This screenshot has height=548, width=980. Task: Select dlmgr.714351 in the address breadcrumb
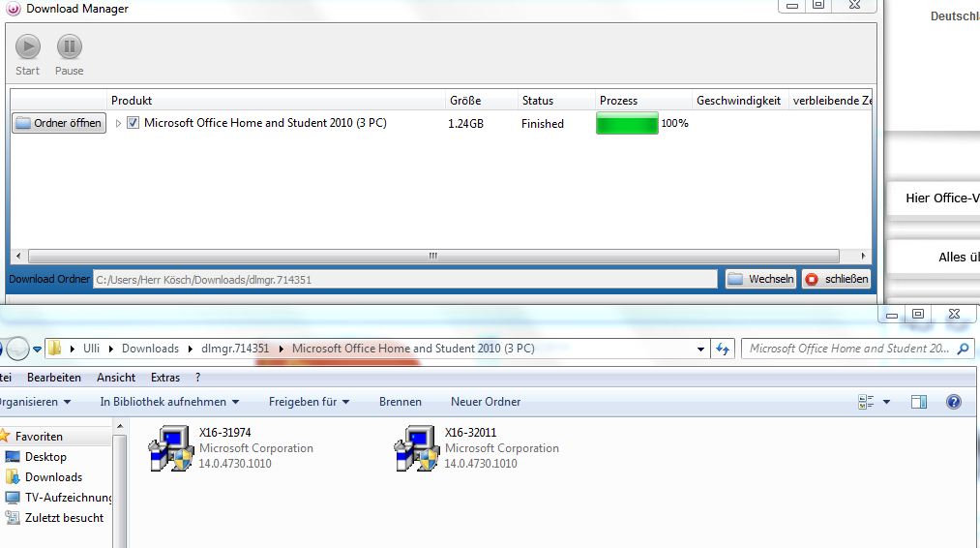[x=235, y=349]
